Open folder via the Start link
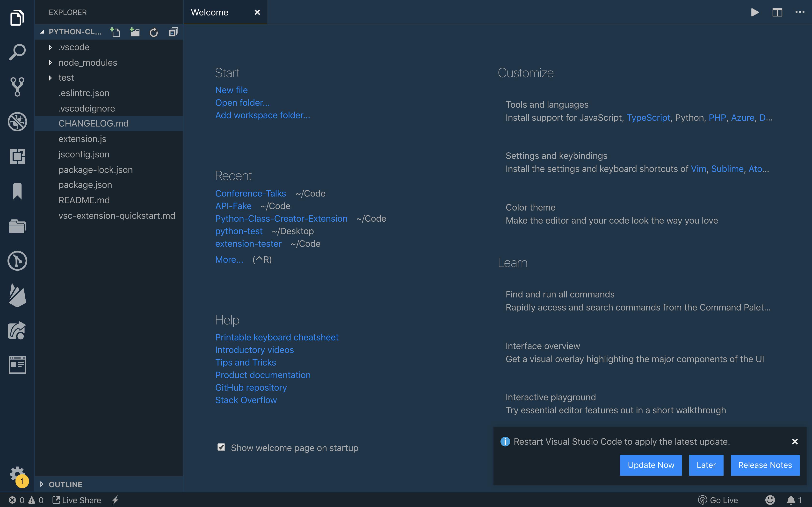The width and height of the screenshot is (812, 507). coord(242,103)
